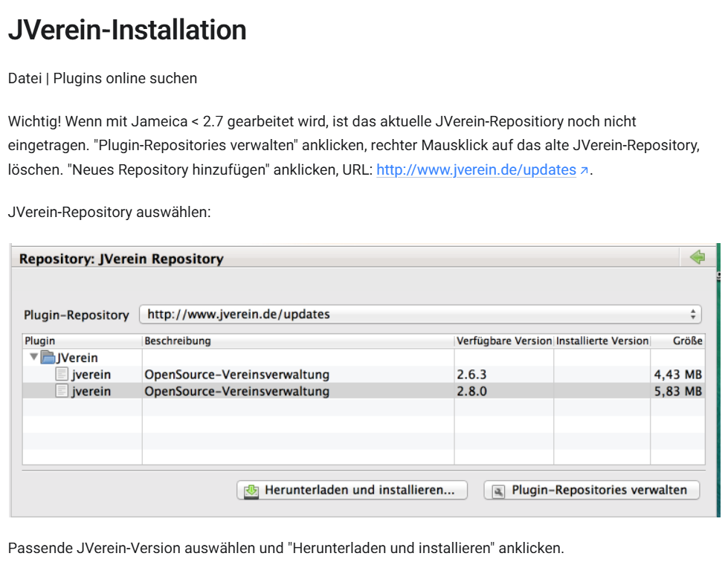Click the document icon of version 2.8.0

[62, 391]
